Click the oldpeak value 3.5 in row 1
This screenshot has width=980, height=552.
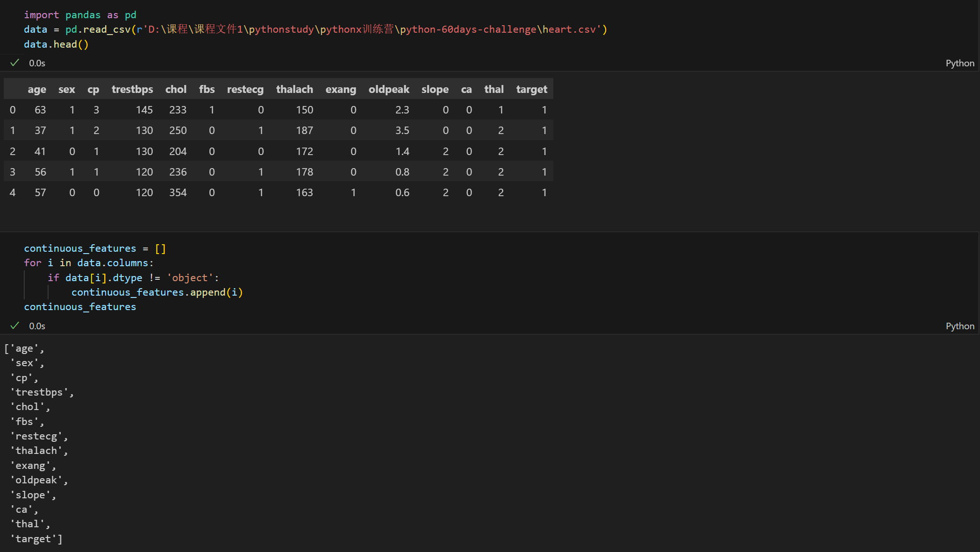coord(402,130)
